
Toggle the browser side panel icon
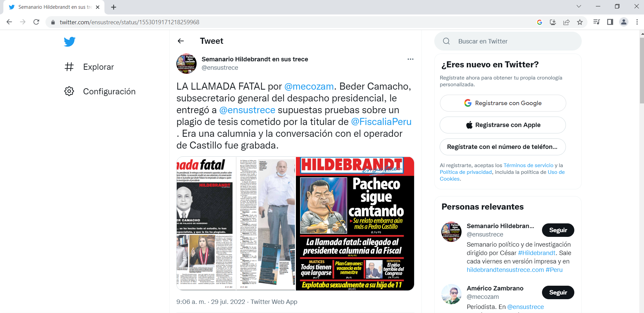pyautogui.click(x=610, y=22)
